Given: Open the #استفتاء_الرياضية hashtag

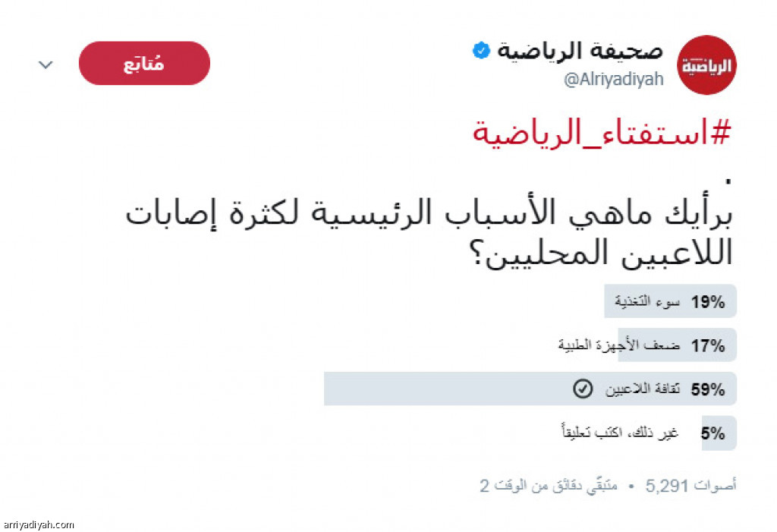Looking at the screenshot, I should coord(601,132).
